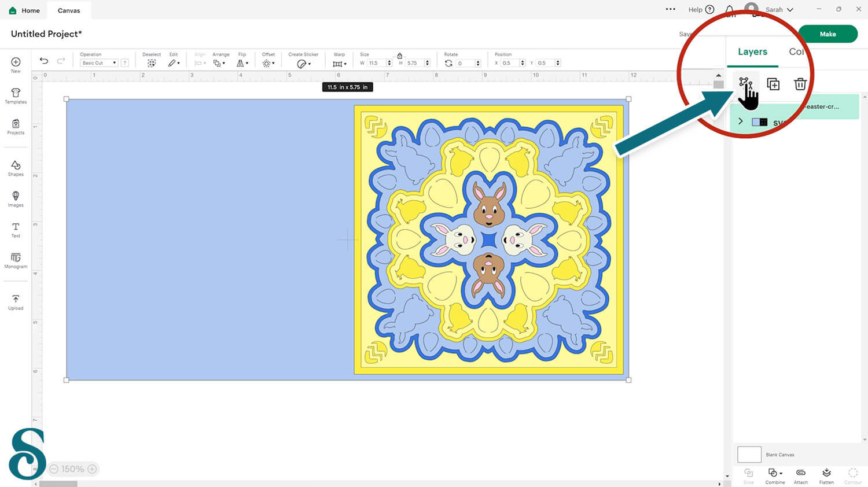868x487 pixels.
Task: Click the Help question mark icon
Action: tap(709, 10)
